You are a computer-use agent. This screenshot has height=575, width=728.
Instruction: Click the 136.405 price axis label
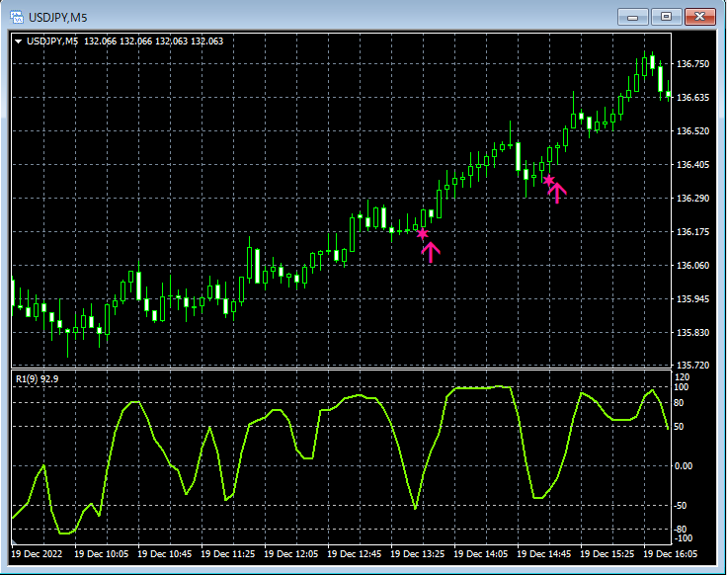click(693, 164)
